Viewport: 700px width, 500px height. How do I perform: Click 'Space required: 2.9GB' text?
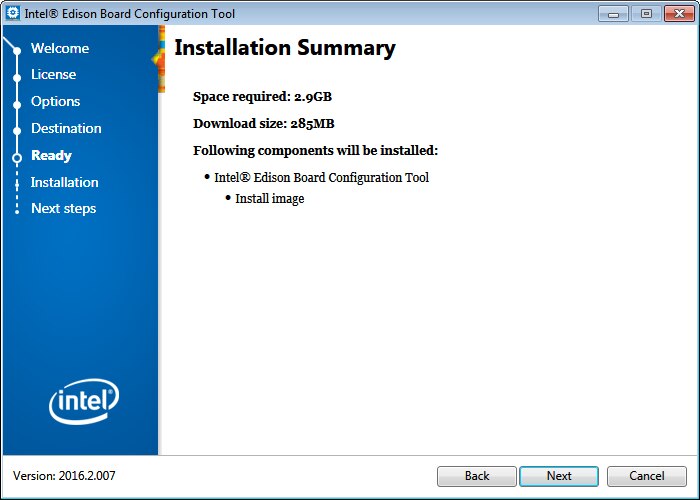pyautogui.click(x=262, y=97)
